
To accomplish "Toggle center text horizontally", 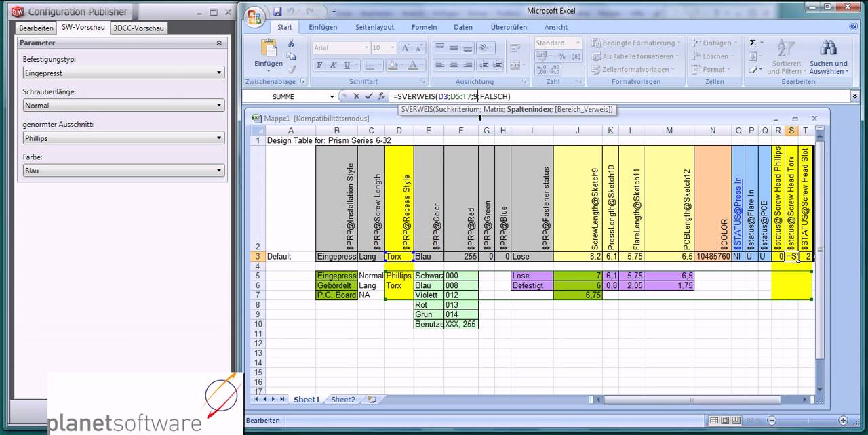I will point(453,65).
